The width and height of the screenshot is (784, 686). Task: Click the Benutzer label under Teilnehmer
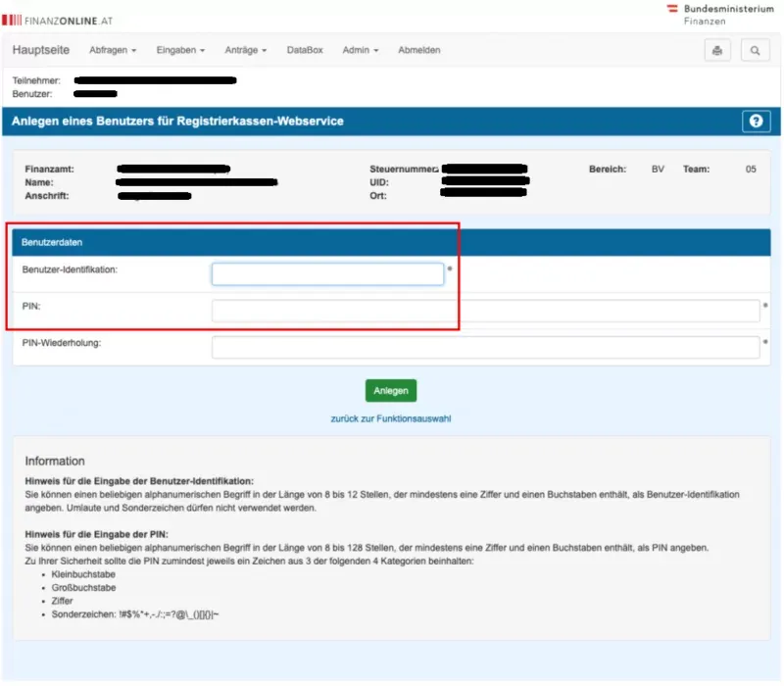[x=32, y=94]
